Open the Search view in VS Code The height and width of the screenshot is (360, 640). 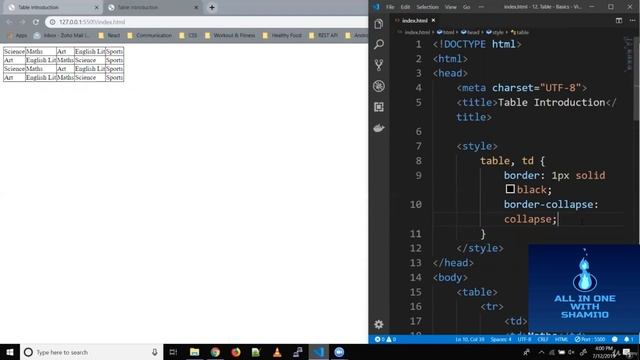(379, 44)
